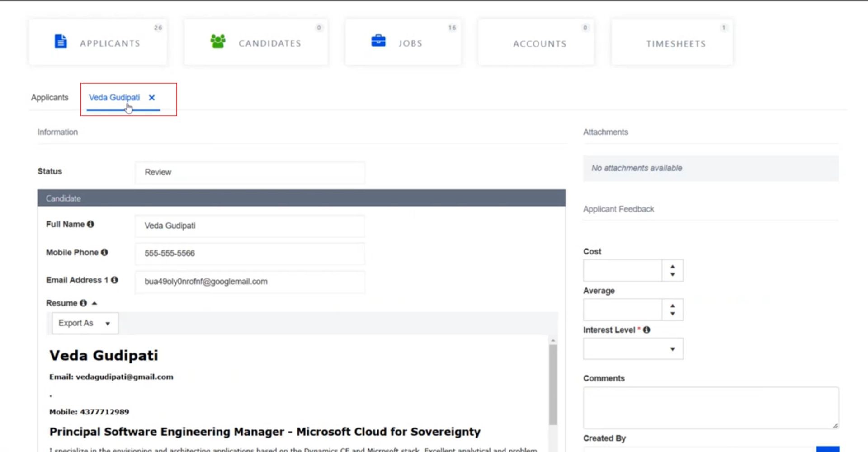This screenshot has height=452, width=868.
Task: Open the Accounts tile
Action: click(536, 42)
